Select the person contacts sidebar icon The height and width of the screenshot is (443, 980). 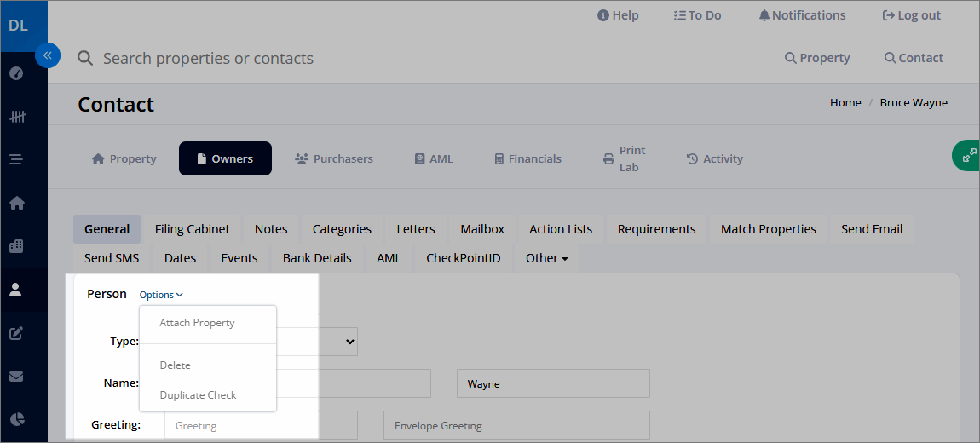[17, 290]
